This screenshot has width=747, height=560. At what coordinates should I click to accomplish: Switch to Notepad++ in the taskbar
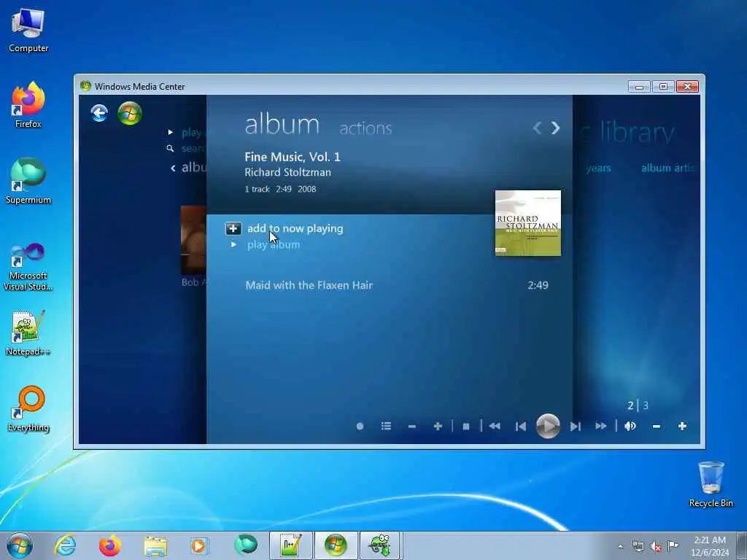(x=290, y=545)
